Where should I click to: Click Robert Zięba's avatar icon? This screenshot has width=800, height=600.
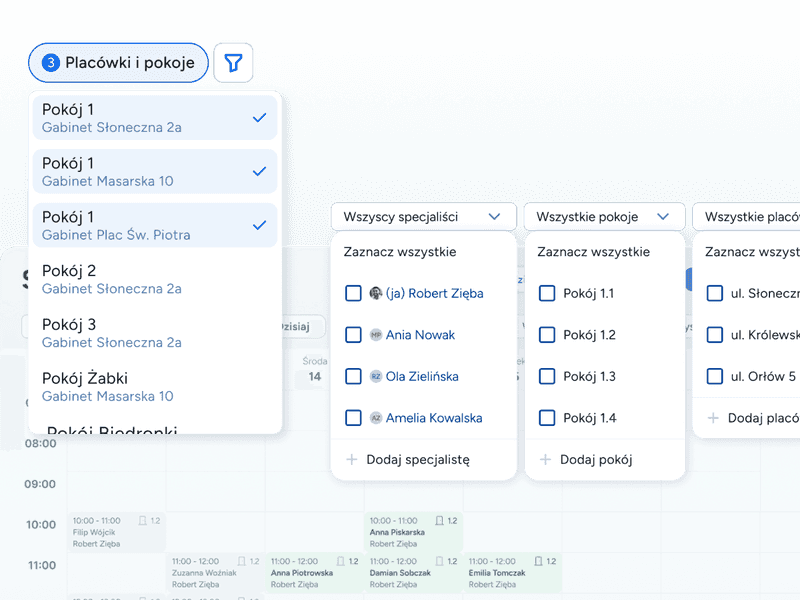tap(376, 294)
